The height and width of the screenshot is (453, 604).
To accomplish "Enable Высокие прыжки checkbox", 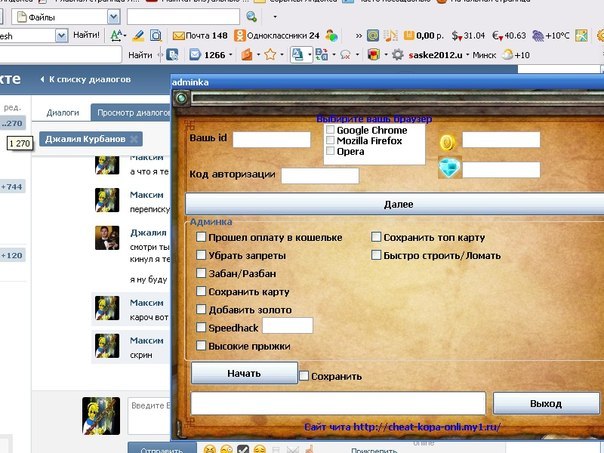I will pos(201,346).
